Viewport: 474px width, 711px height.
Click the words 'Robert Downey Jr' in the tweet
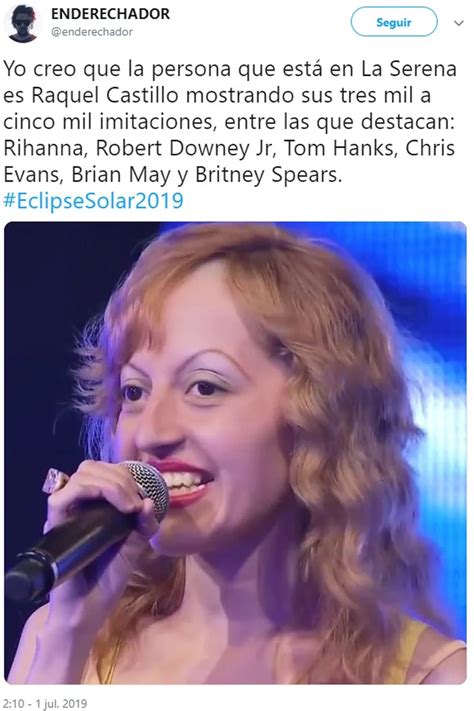click(x=185, y=148)
